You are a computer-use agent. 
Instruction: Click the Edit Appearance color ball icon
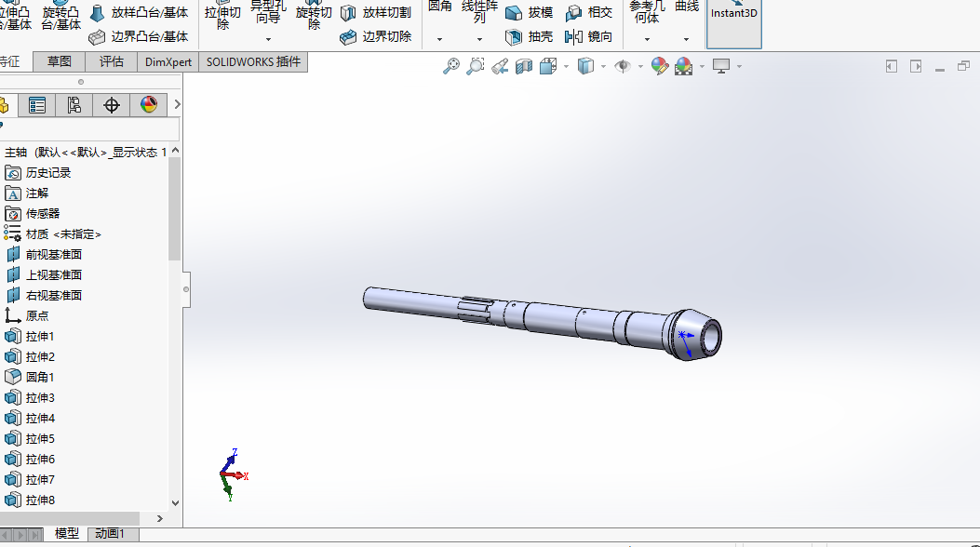[x=659, y=66]
